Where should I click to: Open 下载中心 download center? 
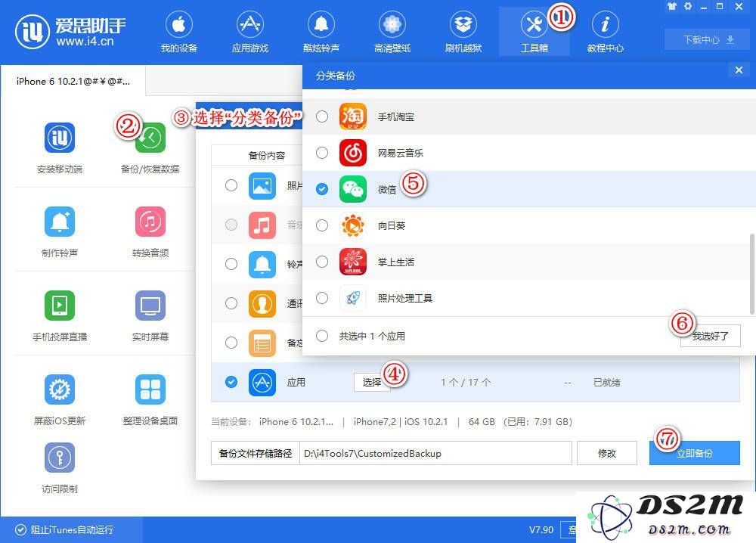point(708,39)
